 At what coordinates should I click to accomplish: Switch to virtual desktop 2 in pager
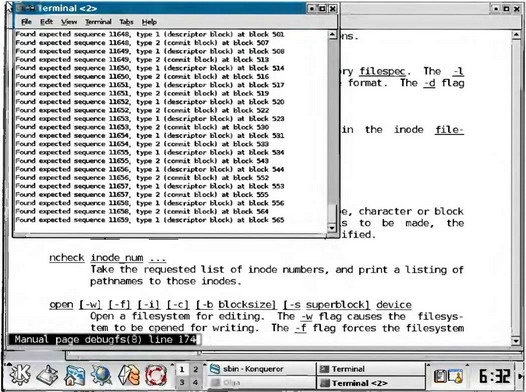pos(195,370)
